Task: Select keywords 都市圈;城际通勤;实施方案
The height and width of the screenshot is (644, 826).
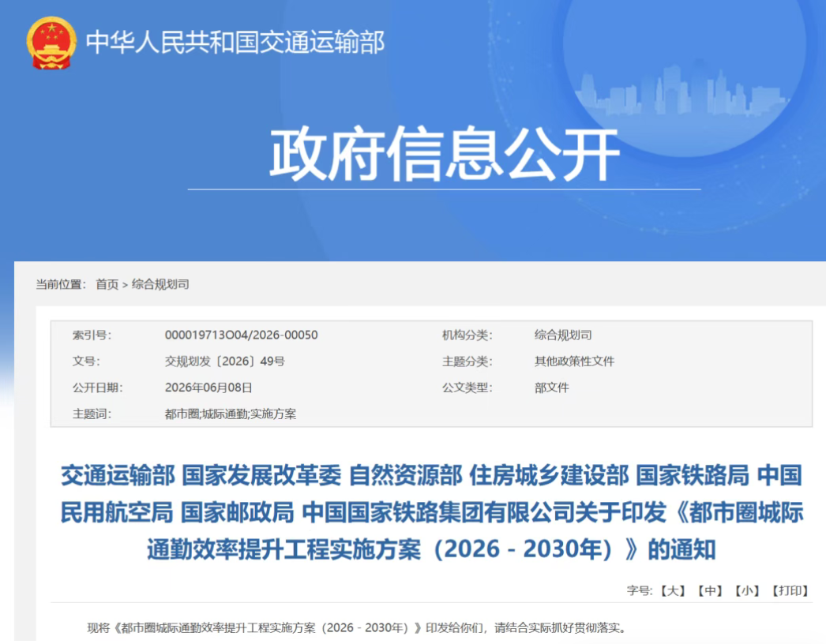Action: click(231, 414)
